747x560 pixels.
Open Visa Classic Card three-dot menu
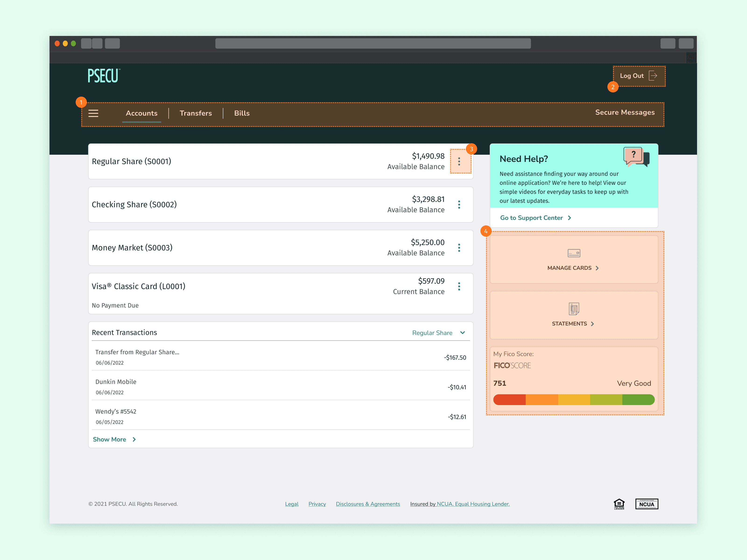[x=459, y=286]
